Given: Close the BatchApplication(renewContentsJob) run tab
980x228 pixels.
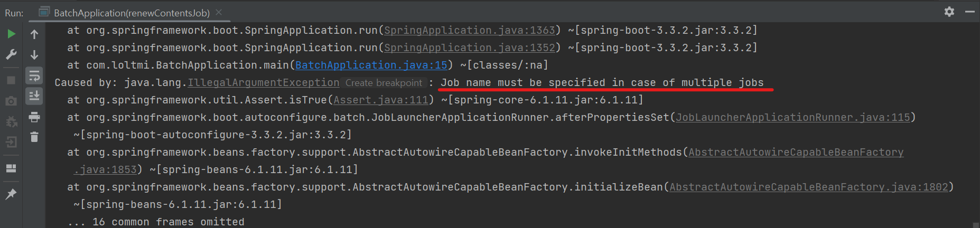Looking at the screenshot, I should point(219,12).
